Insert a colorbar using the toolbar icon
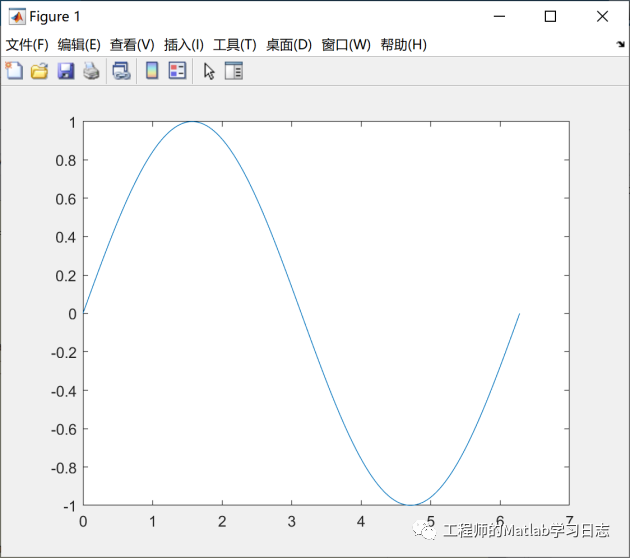The height and width of the screenshot is (558, 630). click(152, 71)
